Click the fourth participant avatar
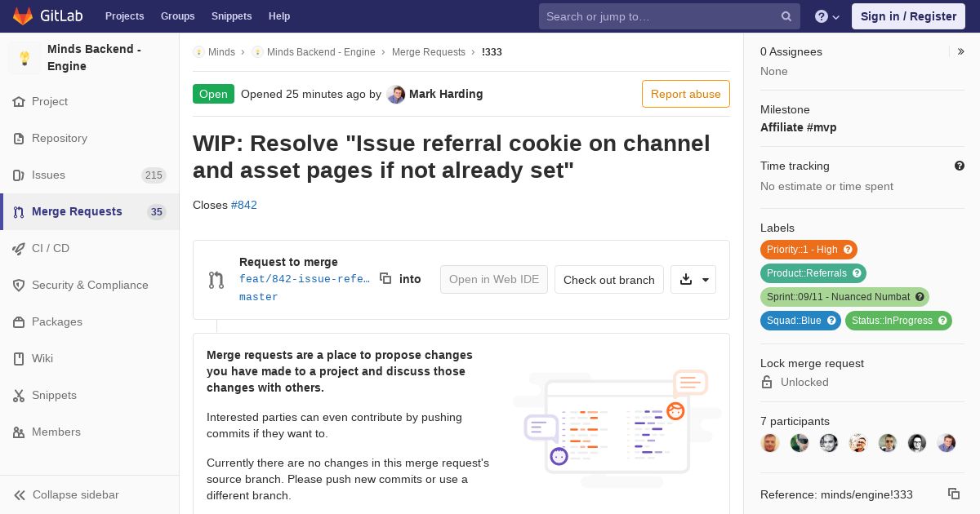The height and width of the screenshot is (514, 980). 858,443
